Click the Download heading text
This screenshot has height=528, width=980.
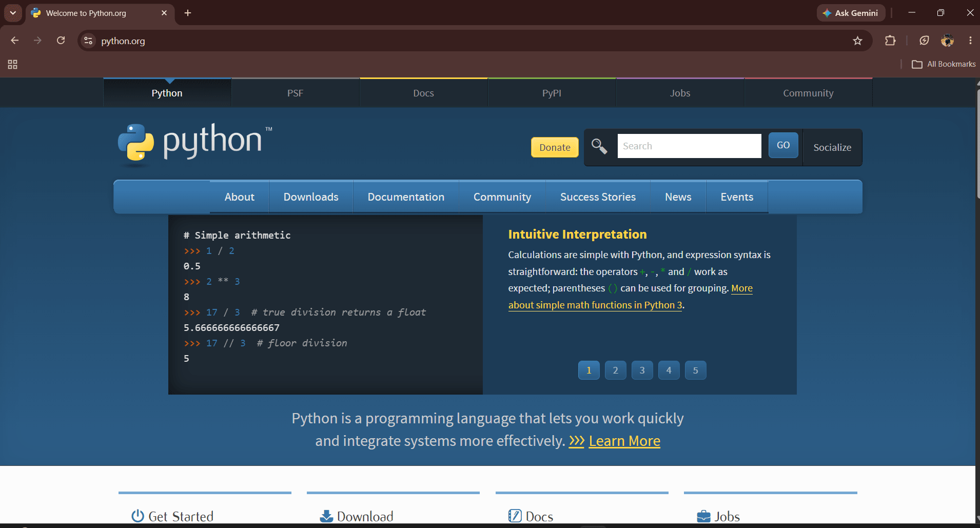[x=365, y=516]
